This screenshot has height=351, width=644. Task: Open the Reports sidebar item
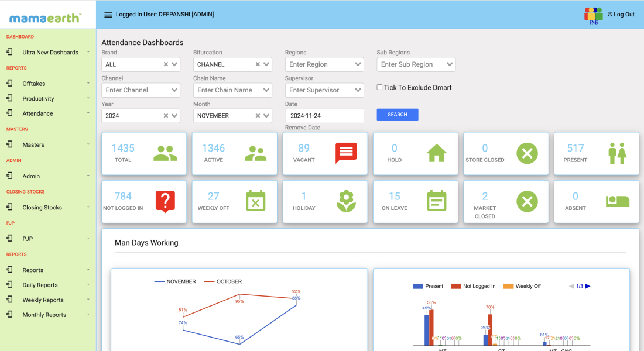48,270
